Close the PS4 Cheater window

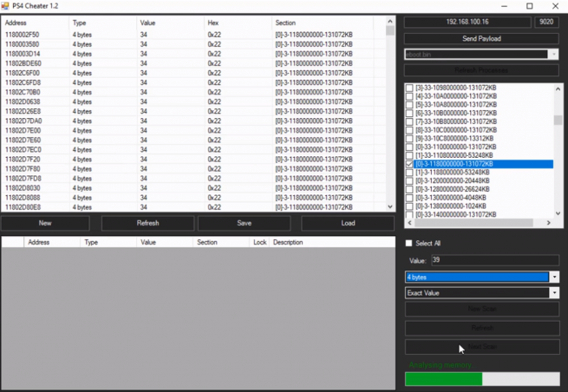pyautogui.click(x=555, y=6)
